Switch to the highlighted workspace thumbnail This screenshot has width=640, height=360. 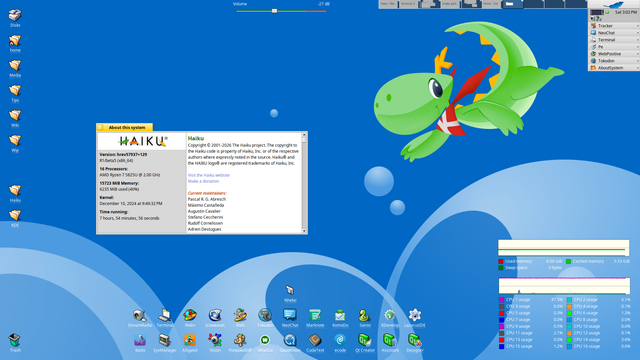pyautogui.click(x=512, y=4)
